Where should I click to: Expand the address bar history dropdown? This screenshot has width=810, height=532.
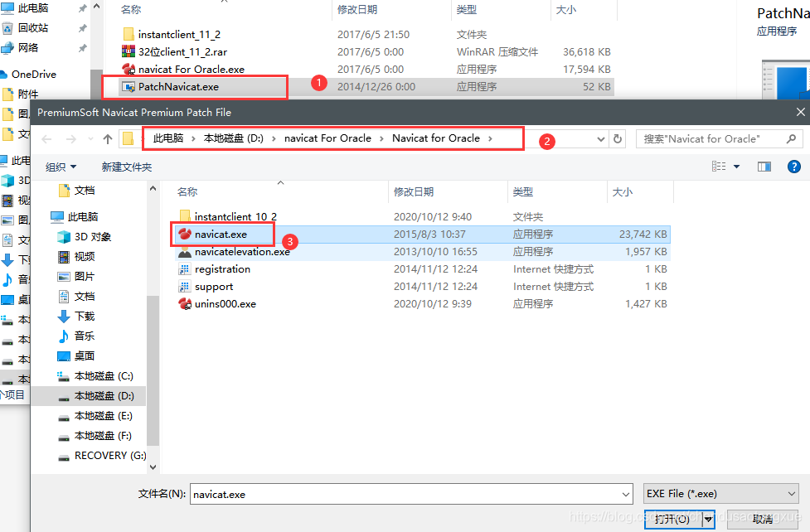601,139
